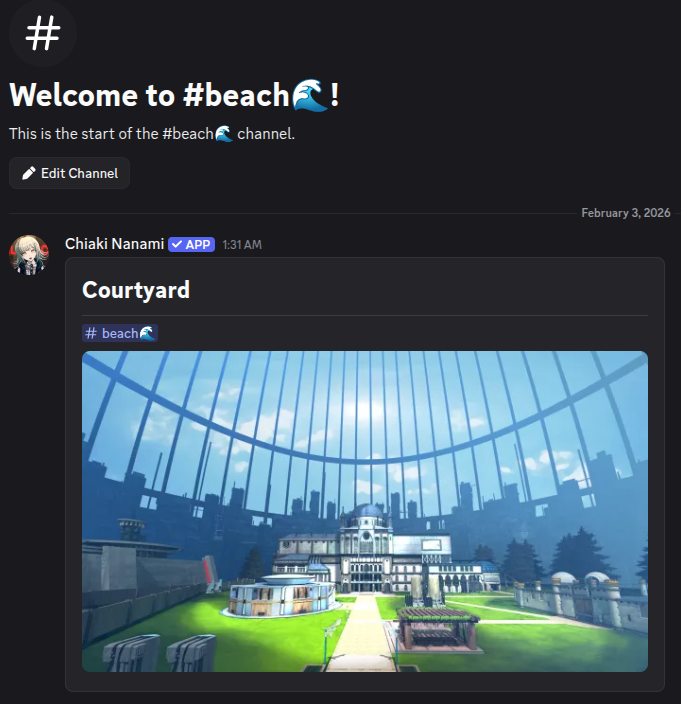Click the 1:31 AM message timestamp
The height and width of the screenshot is (704, 681).
[242, 245]
